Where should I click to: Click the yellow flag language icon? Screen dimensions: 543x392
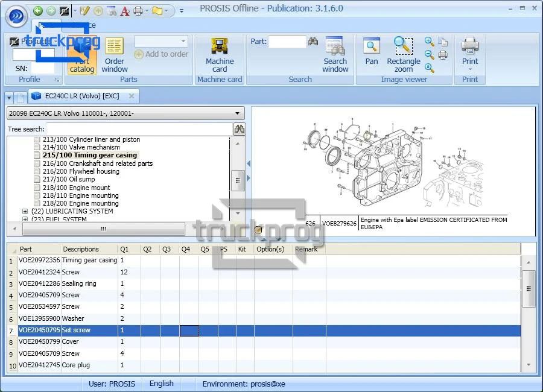pos(157,11)
